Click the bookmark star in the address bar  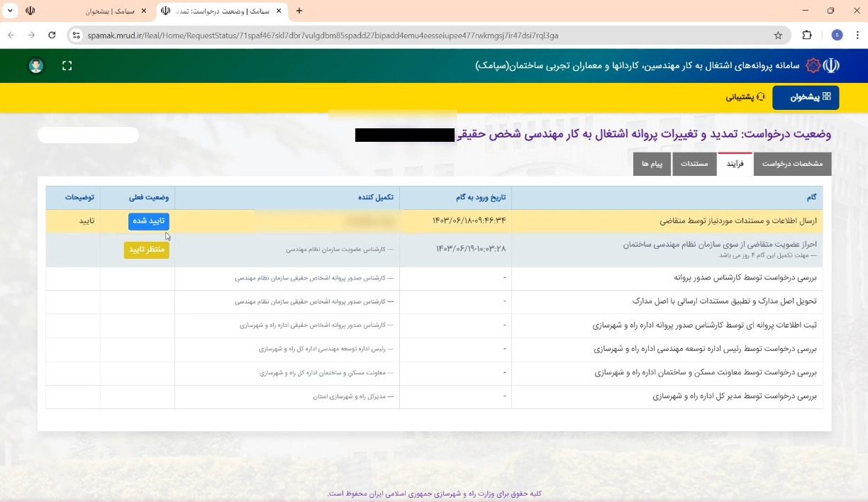779,35
